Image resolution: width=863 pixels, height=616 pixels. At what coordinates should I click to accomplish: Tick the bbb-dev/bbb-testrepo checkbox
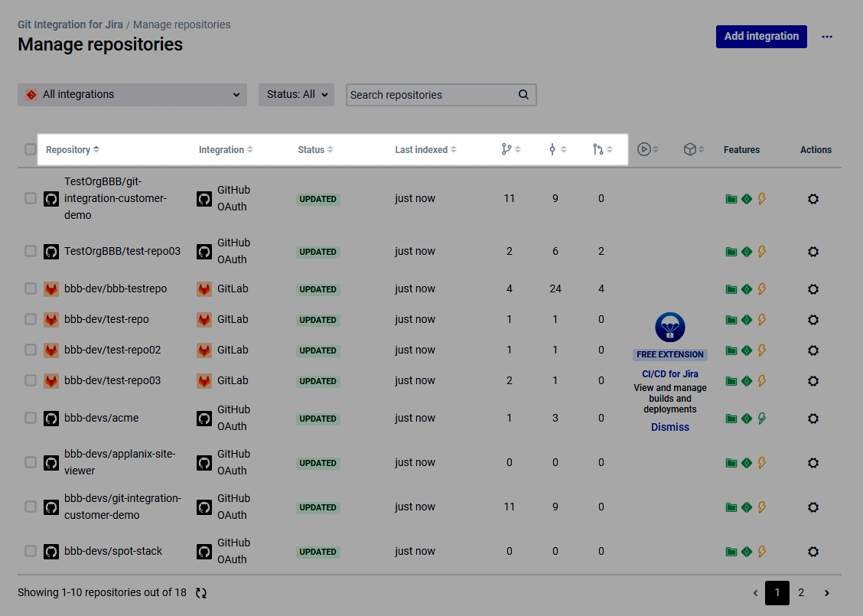pos(31,288)
